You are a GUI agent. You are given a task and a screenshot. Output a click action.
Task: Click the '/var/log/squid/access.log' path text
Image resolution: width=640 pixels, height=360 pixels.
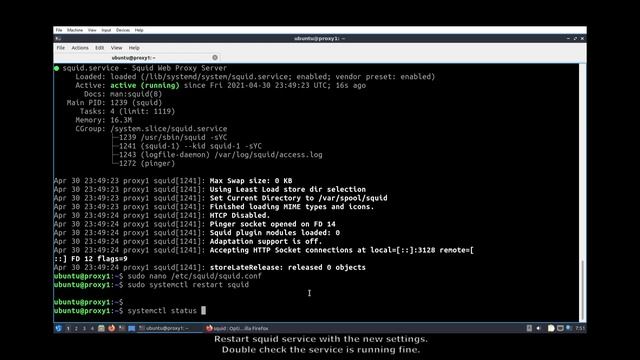[268, 155]
